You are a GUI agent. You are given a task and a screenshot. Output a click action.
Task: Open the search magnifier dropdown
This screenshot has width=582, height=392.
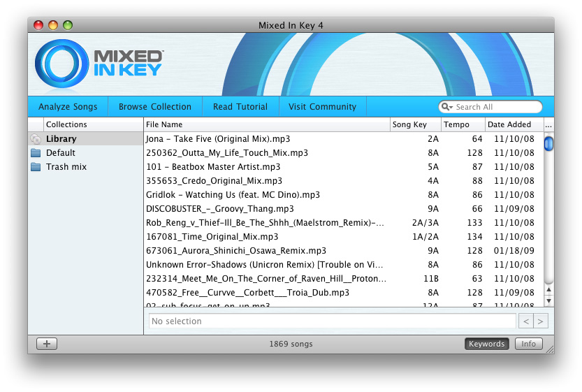coord(447,107)
